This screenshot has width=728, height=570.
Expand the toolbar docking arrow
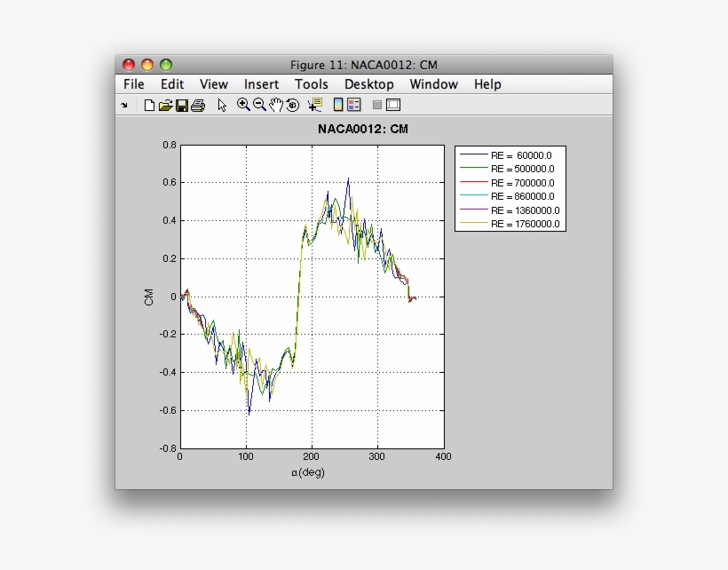click(x=124, y=105)
